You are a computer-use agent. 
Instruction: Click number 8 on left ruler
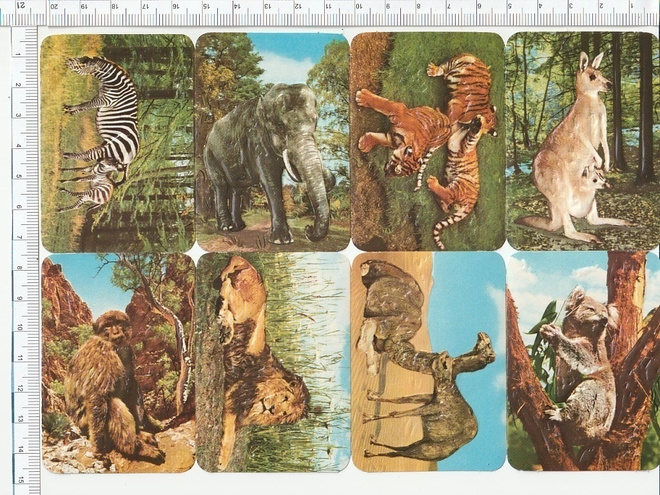coord(19,267)
